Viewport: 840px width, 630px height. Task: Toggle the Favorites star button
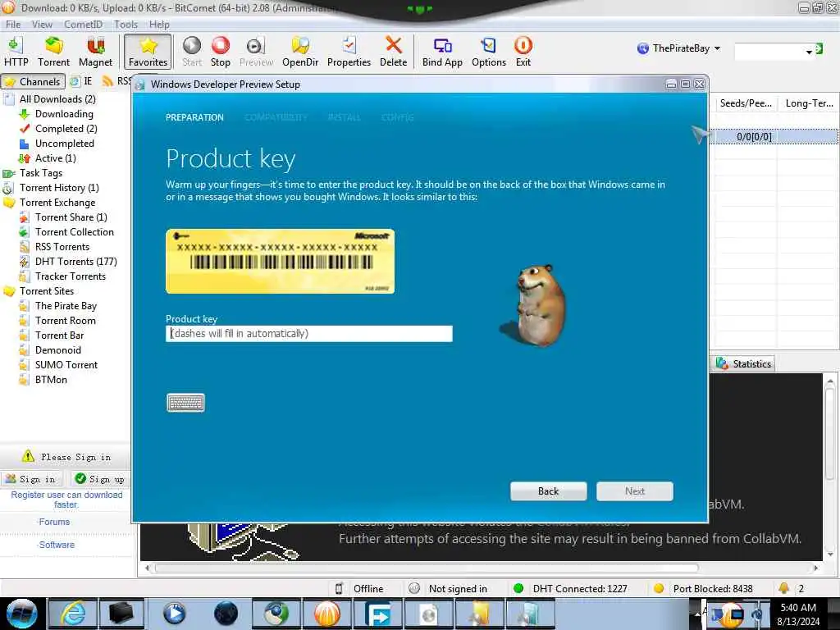tap(148, 52)
